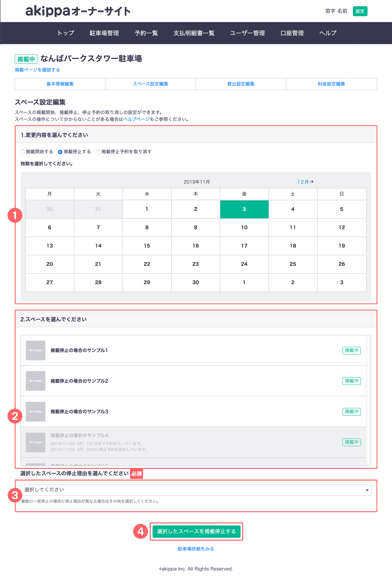Open 口座管理 in the navigation bar
This screenshot has width=392, height=588.
point(292,33)
